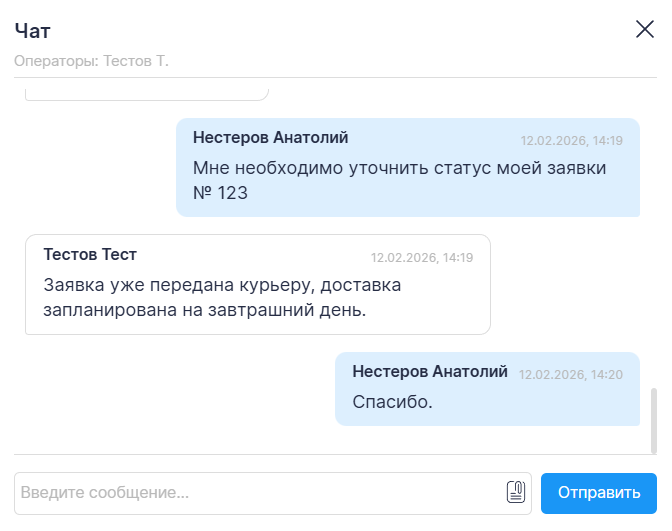Focus the Введите сообщение input field
Image resolution: width=672 pixels, height=531 pixels.
pos(260,492)
